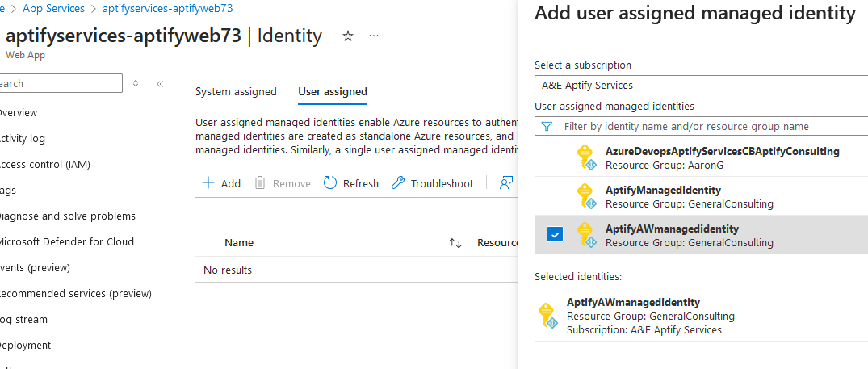Click the Refresh button label
This screenshot has width=868, height=369.
[361, 183]
